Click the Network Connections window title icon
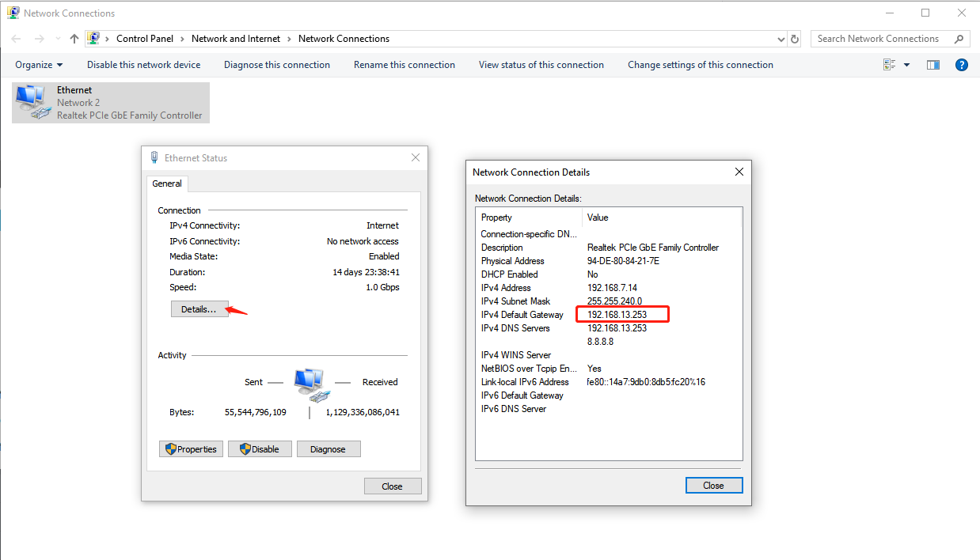The image size is (980, 560). click(13, 13)
